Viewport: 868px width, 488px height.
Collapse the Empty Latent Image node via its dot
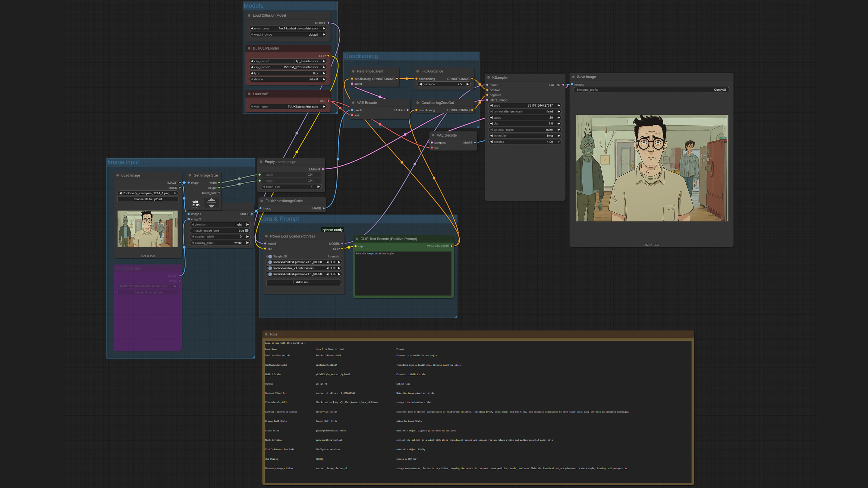coord(261,162)
